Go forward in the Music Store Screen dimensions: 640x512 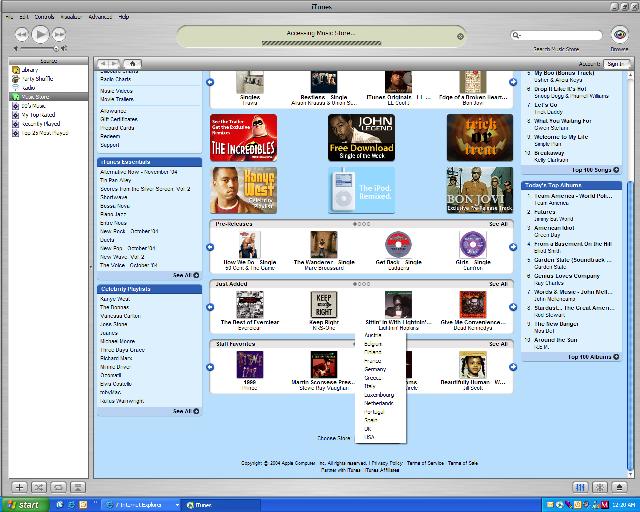114,63
